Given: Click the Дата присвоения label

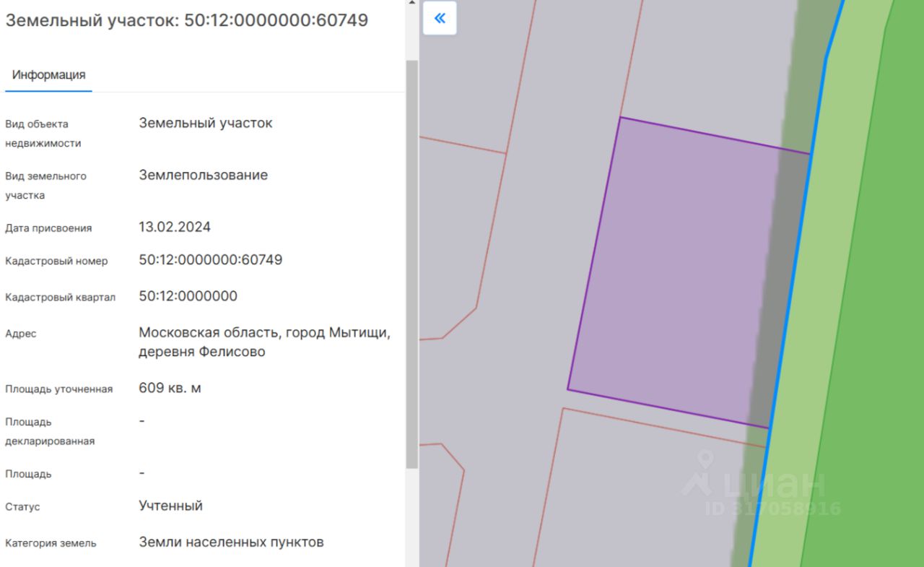Looking at the screenshot, I should [48, 228].
